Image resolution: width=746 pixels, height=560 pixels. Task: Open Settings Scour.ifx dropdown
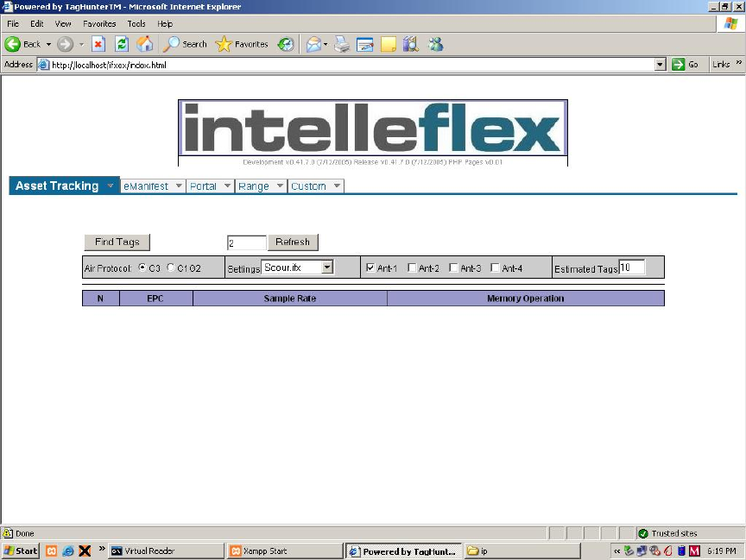[x=297, y=267]
